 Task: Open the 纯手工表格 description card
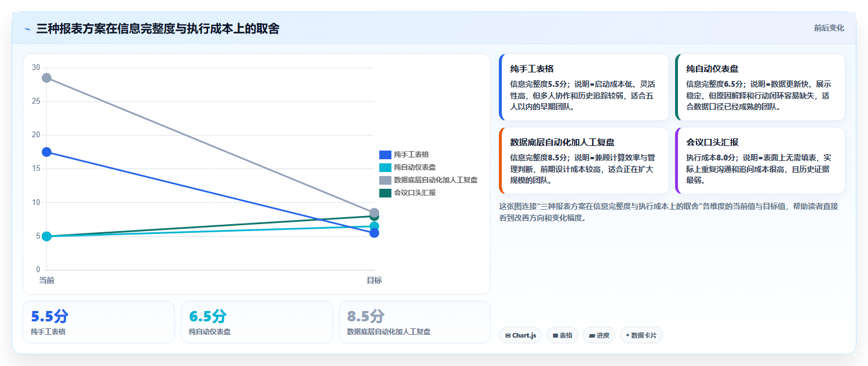[x=583, y=87]
